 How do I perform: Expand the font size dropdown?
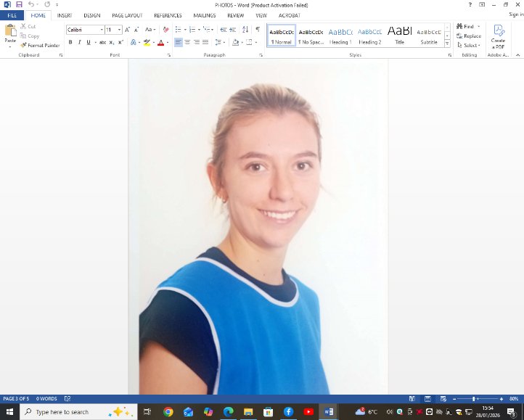pos(119,30)
